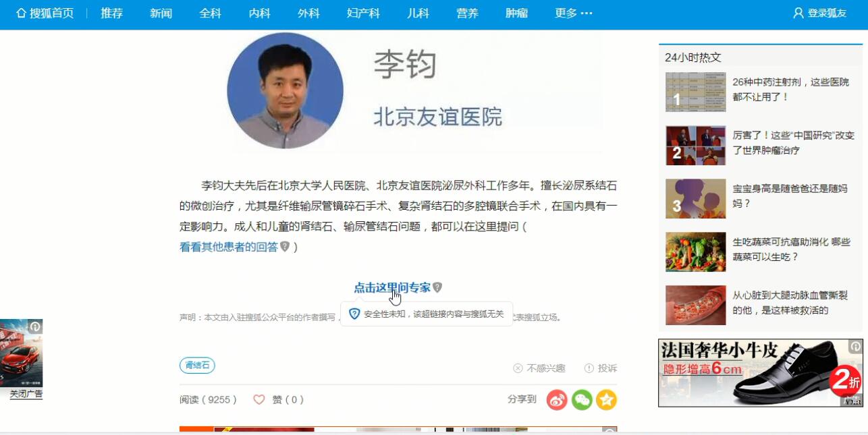Open hot article 26种中药注射剂 thumbnail
This screenshot has height=435, width=868.
click(695, 92)
